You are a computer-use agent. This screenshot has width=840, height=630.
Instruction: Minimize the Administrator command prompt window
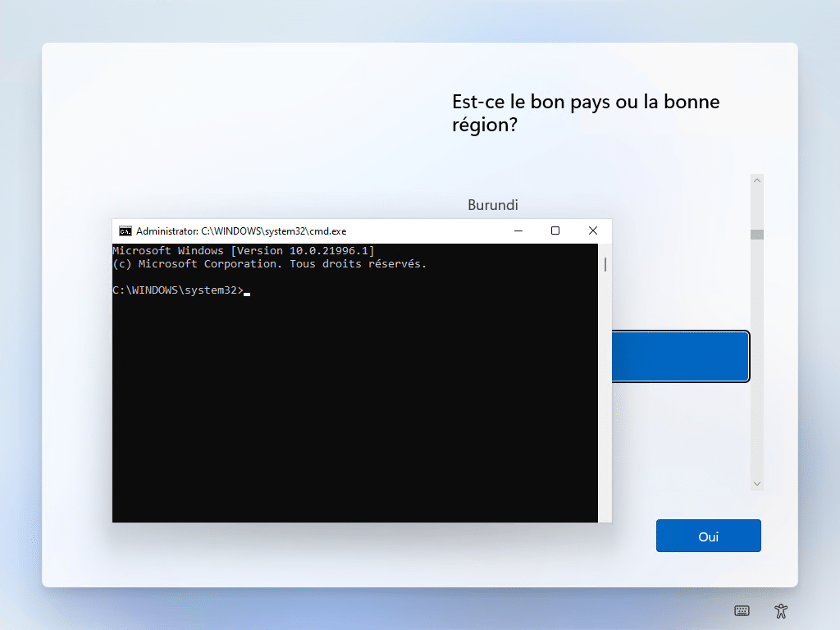[518, 231]
